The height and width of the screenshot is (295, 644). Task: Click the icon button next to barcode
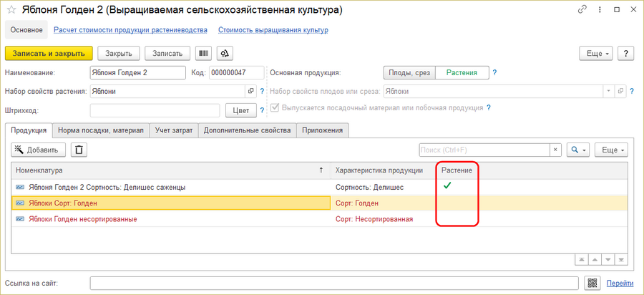(x=225, y=54)
